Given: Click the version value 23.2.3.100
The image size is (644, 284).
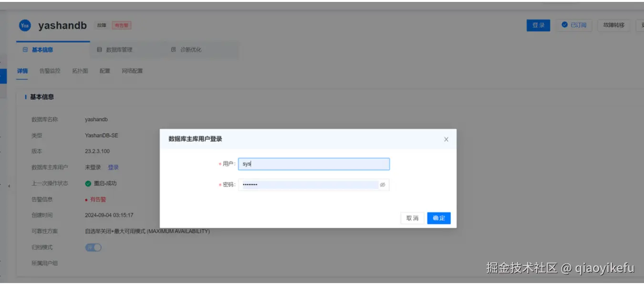Looking at the screenshot, I should (x=97, y=151).
